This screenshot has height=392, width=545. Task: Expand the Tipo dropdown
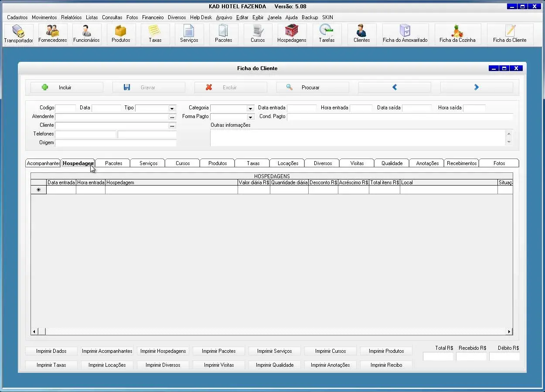coord(172,108)
